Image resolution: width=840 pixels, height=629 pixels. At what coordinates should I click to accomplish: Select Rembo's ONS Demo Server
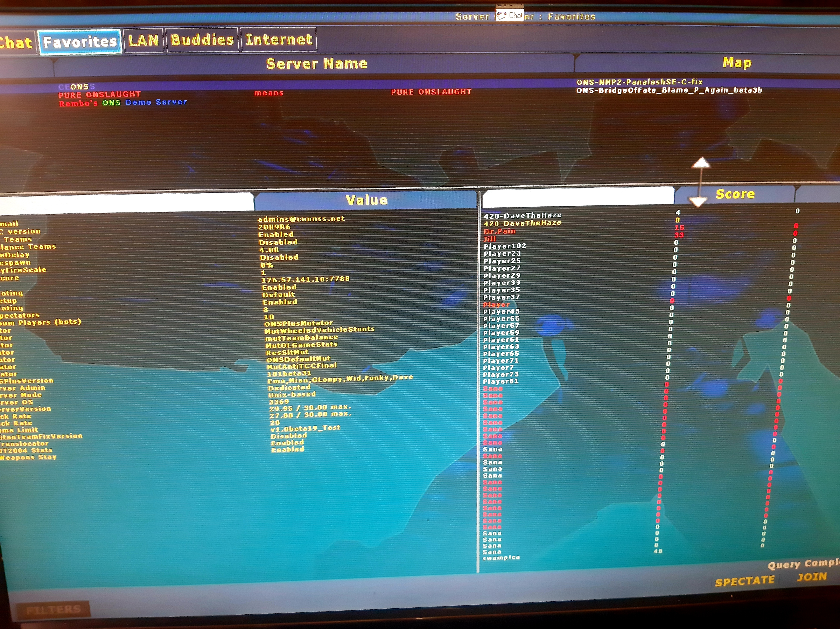coord(123,103)
